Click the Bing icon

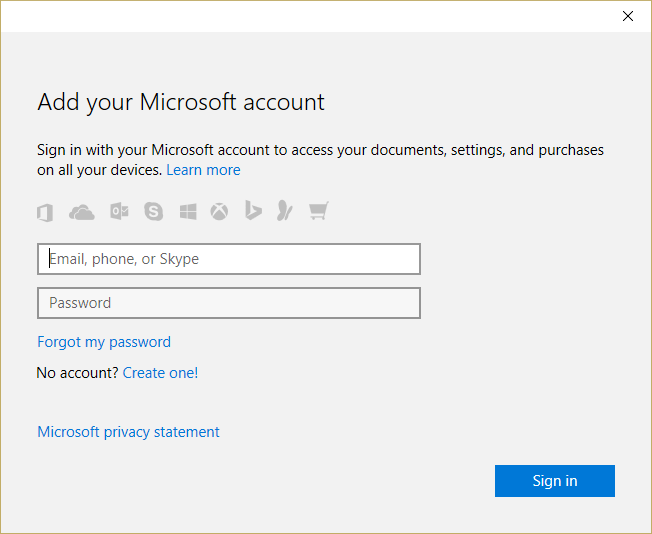[254, 212]
